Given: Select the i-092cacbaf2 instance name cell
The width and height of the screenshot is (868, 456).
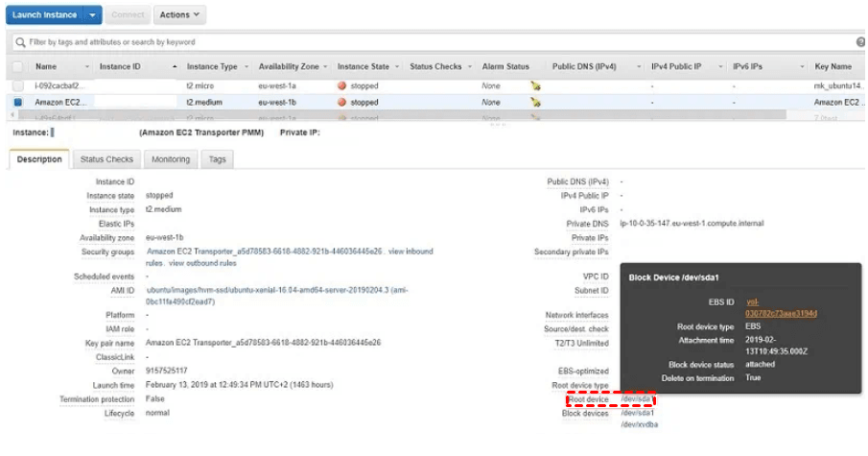Looking at the screenshot, I should (59, 85).
